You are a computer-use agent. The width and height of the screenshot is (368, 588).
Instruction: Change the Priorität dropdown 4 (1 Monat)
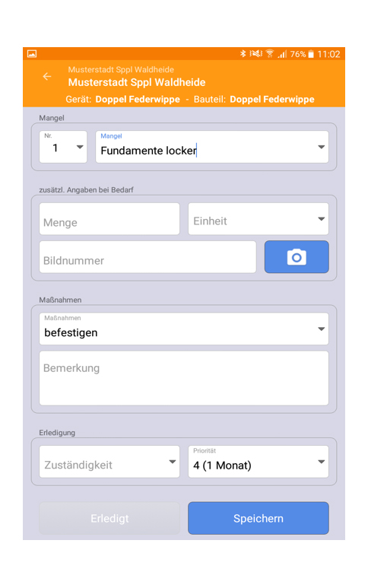pos(259,462)
